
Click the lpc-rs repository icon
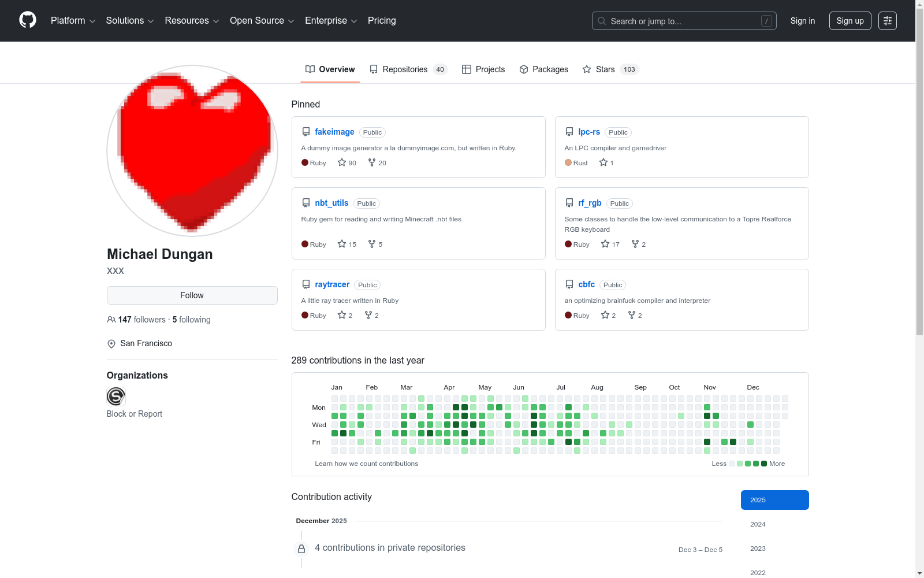[569, 132]
